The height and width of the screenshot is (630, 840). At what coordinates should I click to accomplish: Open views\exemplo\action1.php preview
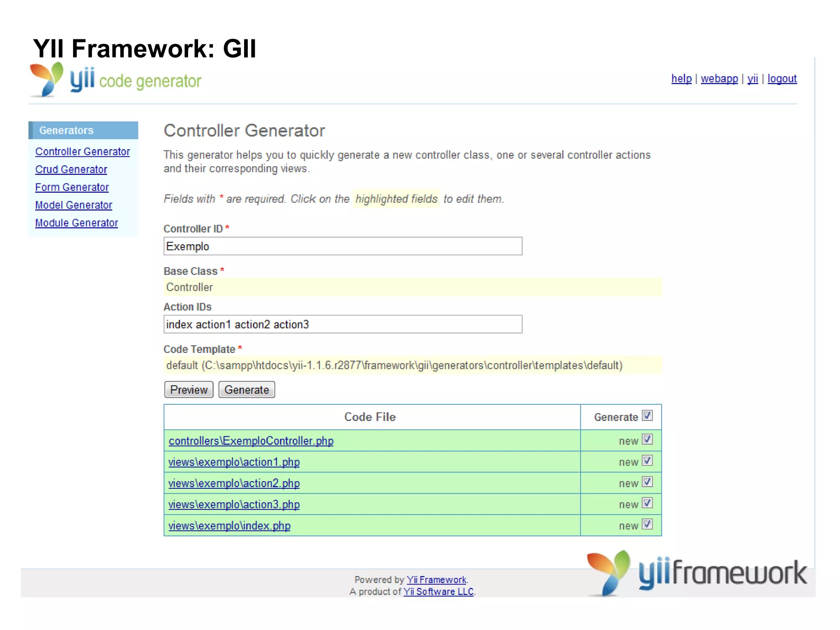(234, 462)
